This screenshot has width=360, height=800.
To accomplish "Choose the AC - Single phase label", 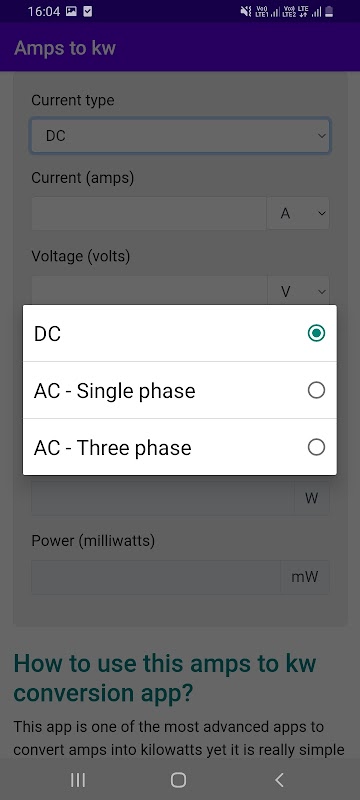I will 114,391.
